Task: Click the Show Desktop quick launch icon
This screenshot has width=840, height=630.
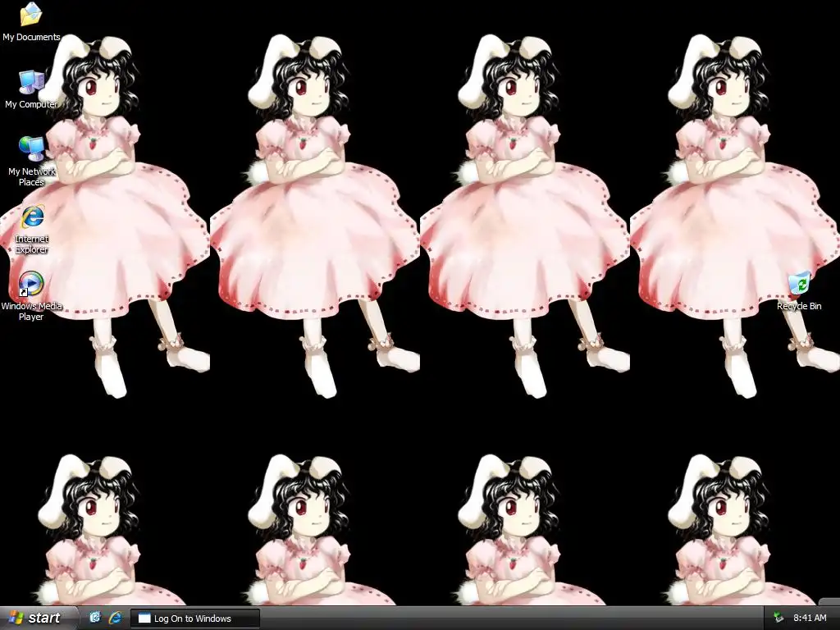Action: click(x=95, y=618)
